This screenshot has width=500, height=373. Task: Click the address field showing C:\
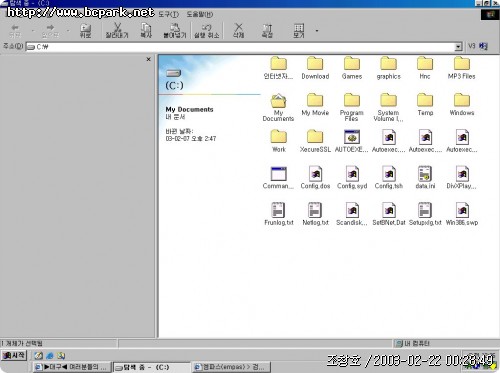240,47
